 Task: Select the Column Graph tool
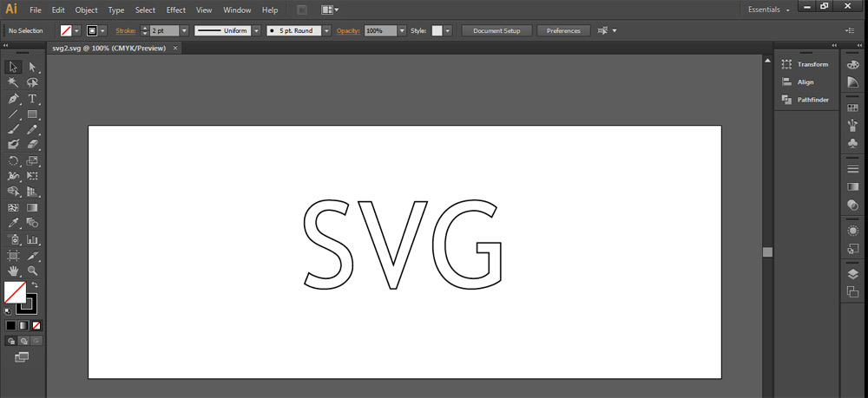click(32, 240)
